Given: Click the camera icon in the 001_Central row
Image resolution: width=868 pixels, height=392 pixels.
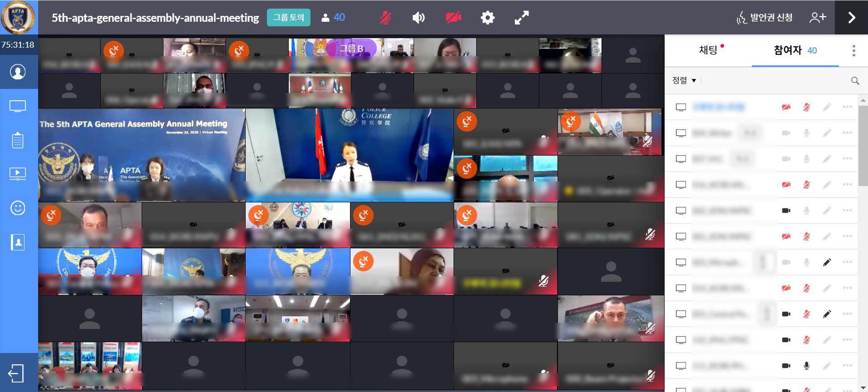Looking at the screenshot, I should tap(786, 314).
